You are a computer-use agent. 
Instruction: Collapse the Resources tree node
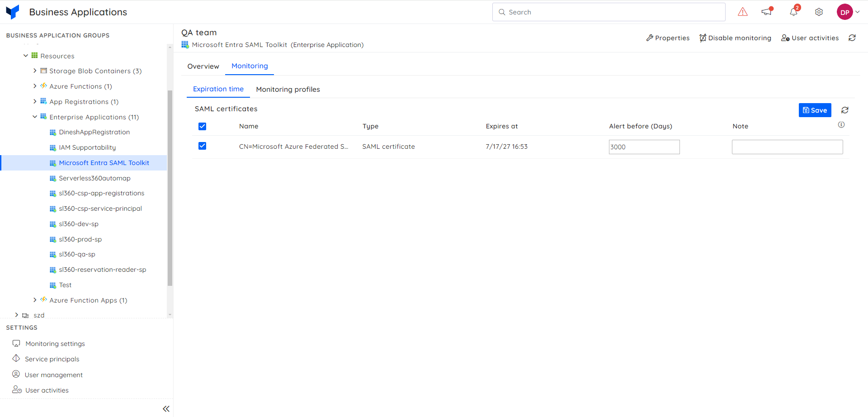(26, 56)
